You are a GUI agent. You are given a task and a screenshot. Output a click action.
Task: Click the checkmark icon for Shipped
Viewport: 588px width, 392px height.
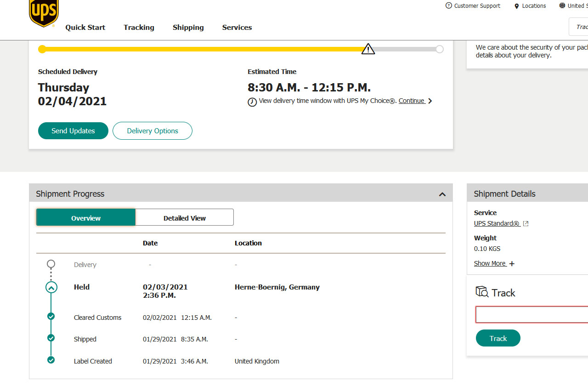(51, 338)
